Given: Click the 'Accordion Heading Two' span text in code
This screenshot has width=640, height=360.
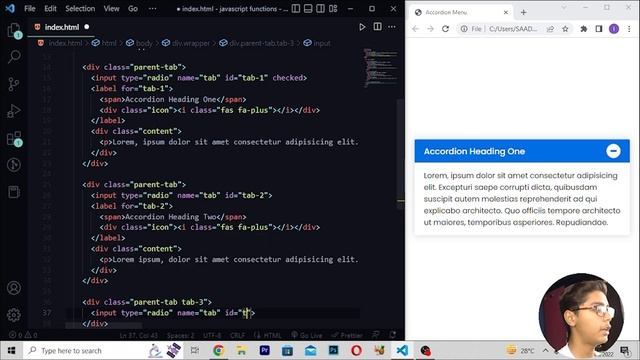Looking at the screenshot, I should point(171,217).
